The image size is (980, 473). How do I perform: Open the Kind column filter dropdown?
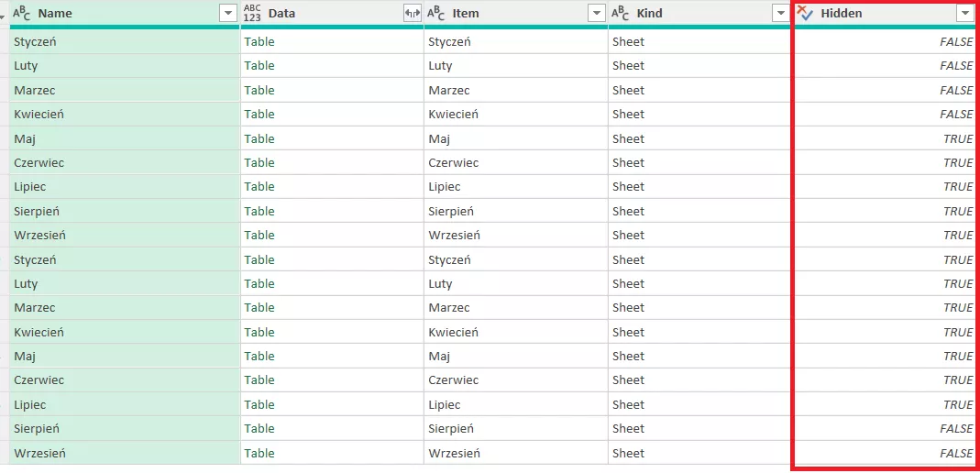(780, 14)
